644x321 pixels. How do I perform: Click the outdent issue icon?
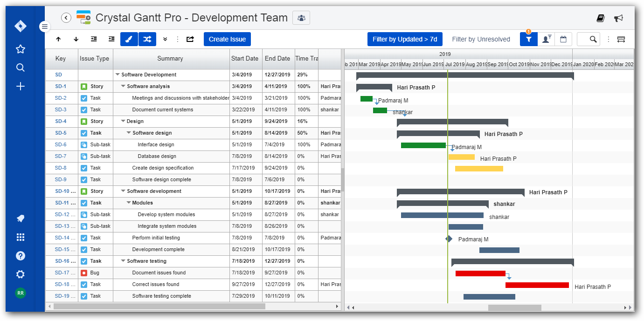[111, 39]
